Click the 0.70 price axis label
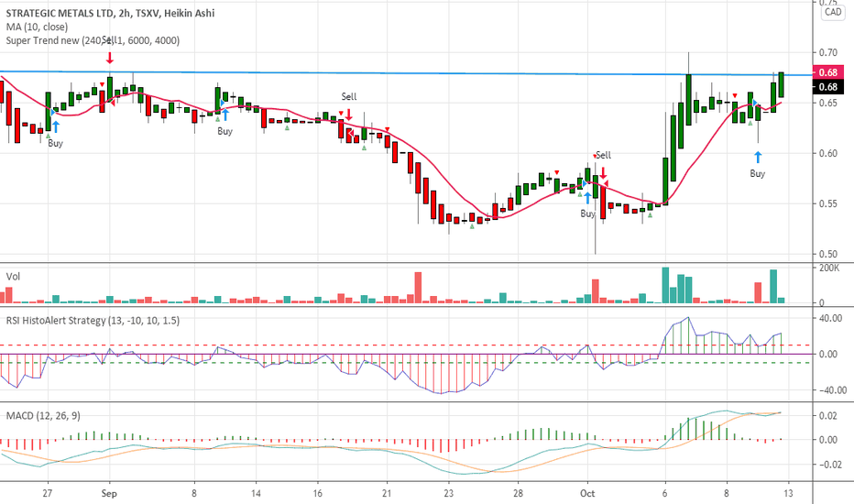The image size is (854, 504). pos(827,52)
